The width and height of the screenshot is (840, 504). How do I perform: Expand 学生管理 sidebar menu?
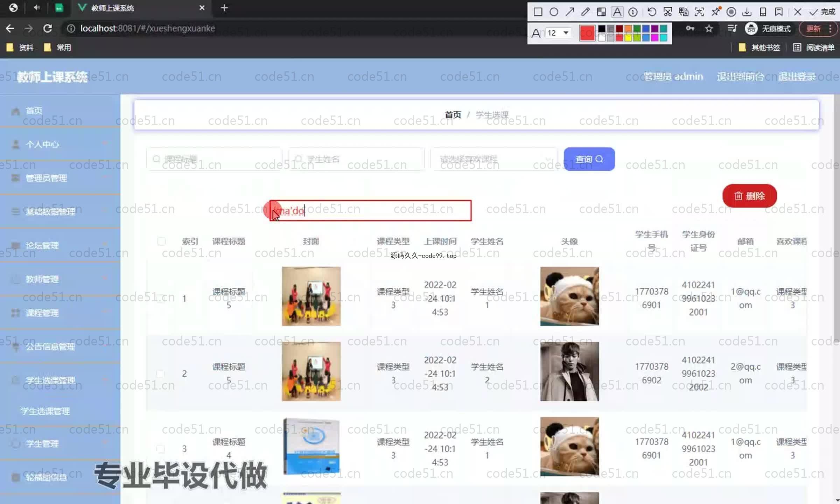tap(60, 443)
